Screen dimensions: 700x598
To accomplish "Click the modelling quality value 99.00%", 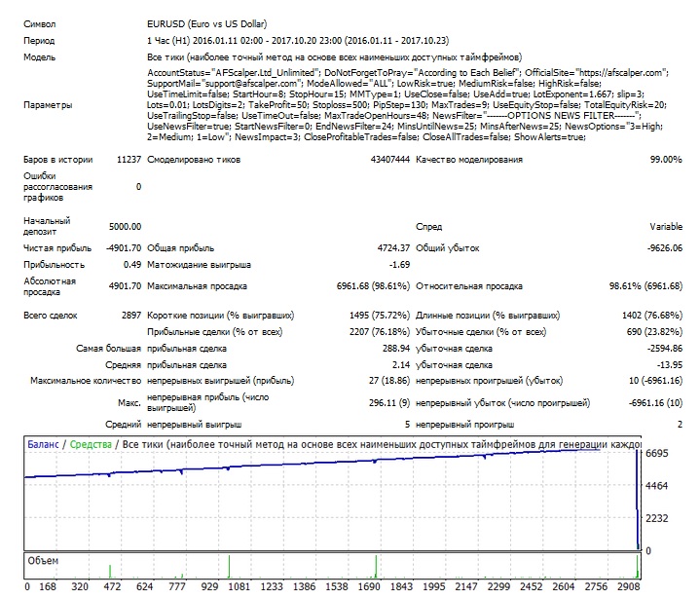I will pyautogui.click(x=666, y=160).
